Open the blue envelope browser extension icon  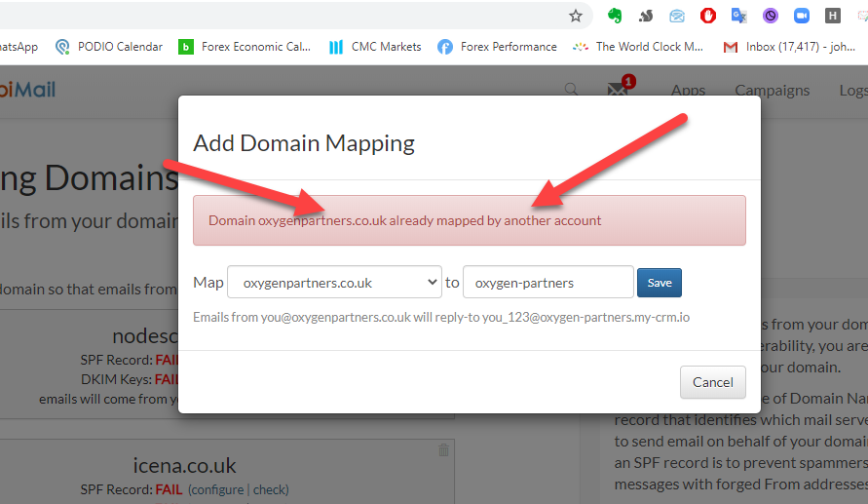(676, 16)
